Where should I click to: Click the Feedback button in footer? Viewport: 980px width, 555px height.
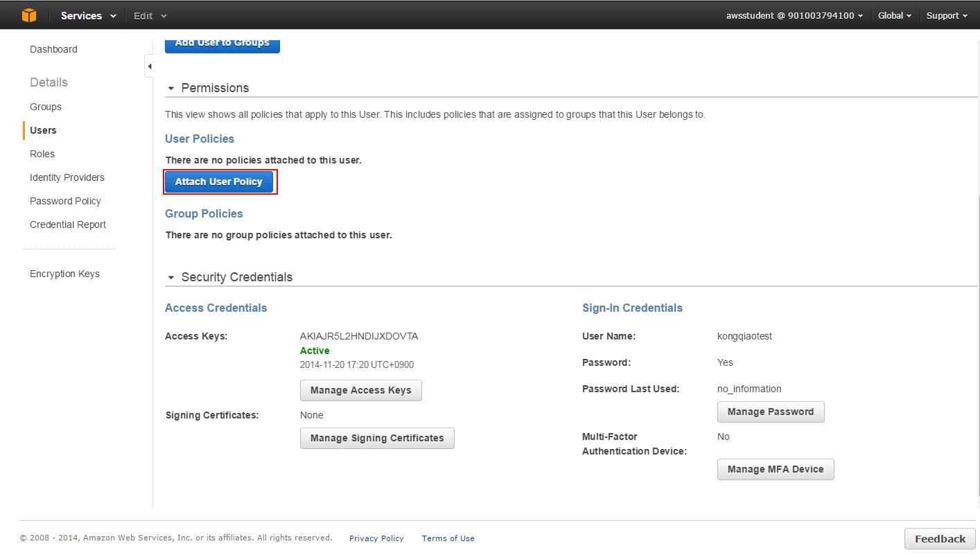[939, 538]
